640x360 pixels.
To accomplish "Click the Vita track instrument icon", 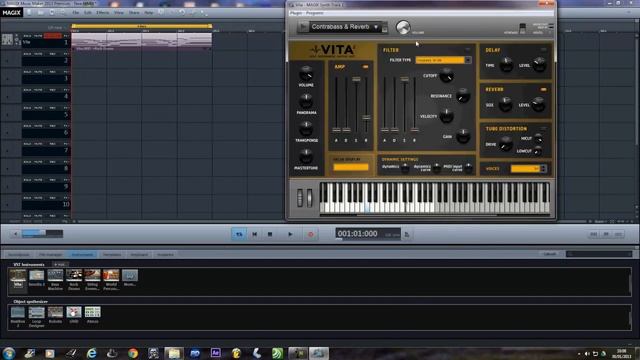I will click(x=7, y=40).
